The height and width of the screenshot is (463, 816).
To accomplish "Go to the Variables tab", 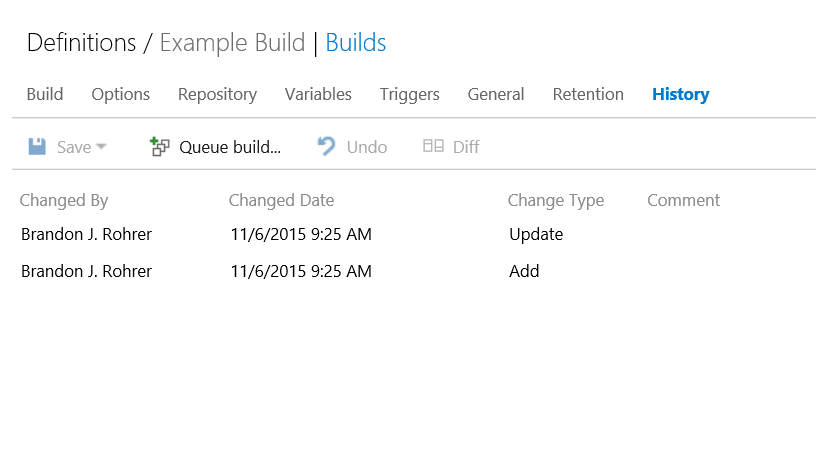I will point(318,94).
